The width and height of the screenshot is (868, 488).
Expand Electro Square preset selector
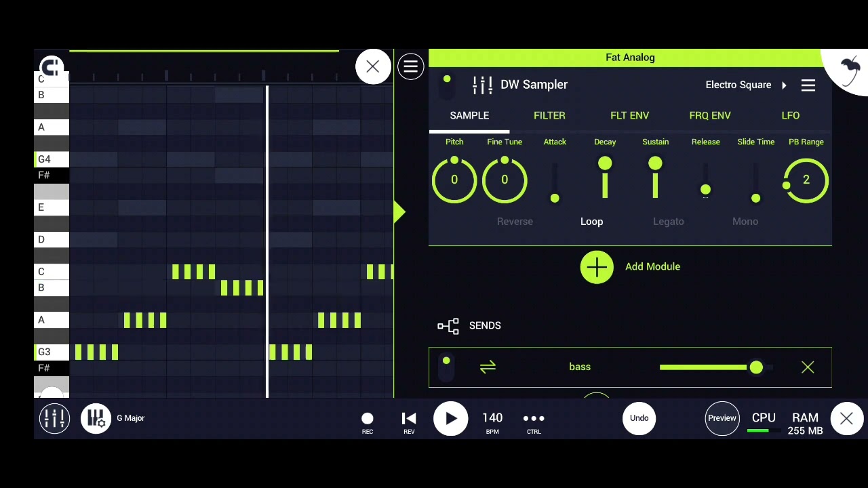(746, 85)
